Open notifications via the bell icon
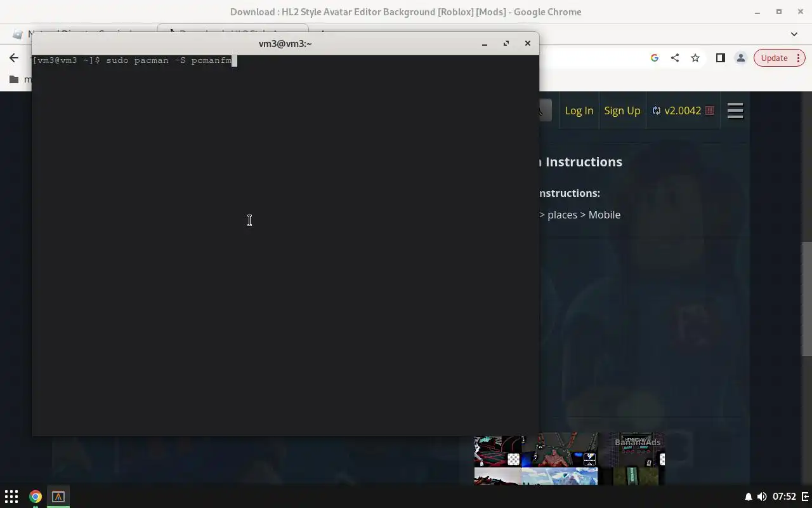This screenshot has height=508, width=812. pyautogui.click(x=749, y=497)
